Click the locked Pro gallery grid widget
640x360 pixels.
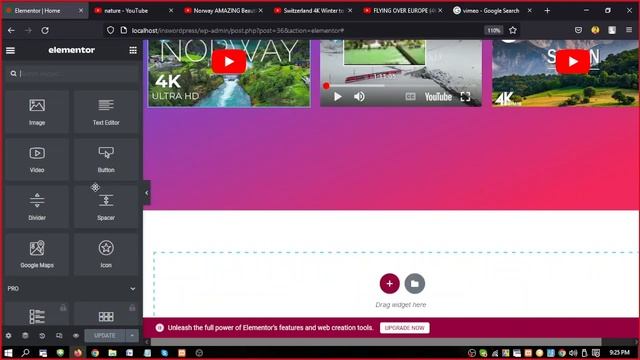pyautogui.click(x=106, y=314)
